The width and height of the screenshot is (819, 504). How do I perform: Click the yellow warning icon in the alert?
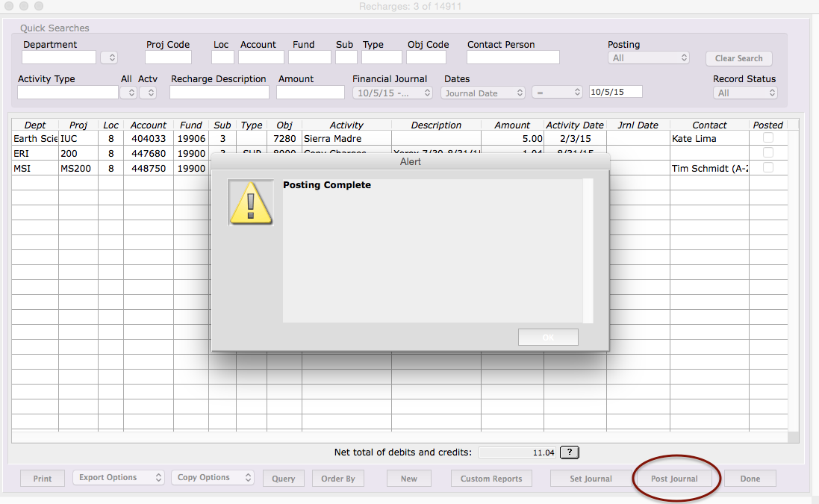(251, 202)
